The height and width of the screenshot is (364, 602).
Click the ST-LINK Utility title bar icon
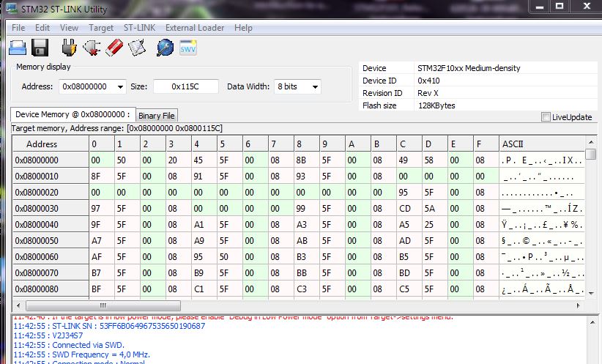pyautogui.click(x=12, y=9)
